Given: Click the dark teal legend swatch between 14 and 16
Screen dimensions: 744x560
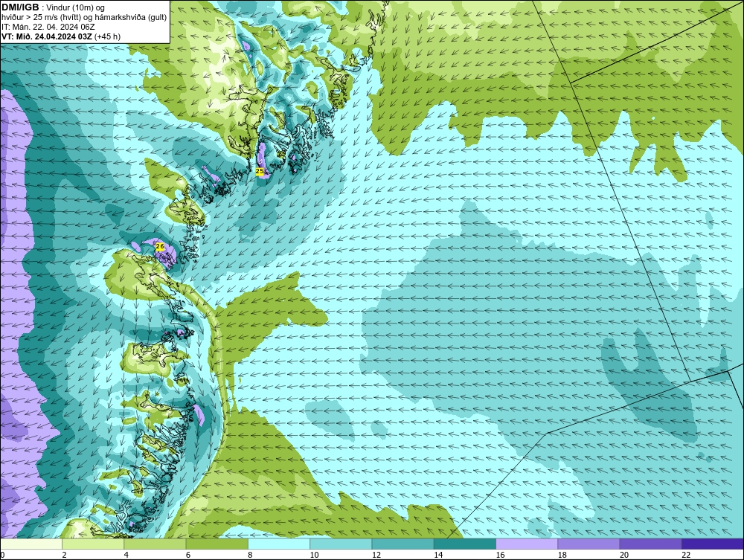Looking at the screenshot, I should (464, 544).
